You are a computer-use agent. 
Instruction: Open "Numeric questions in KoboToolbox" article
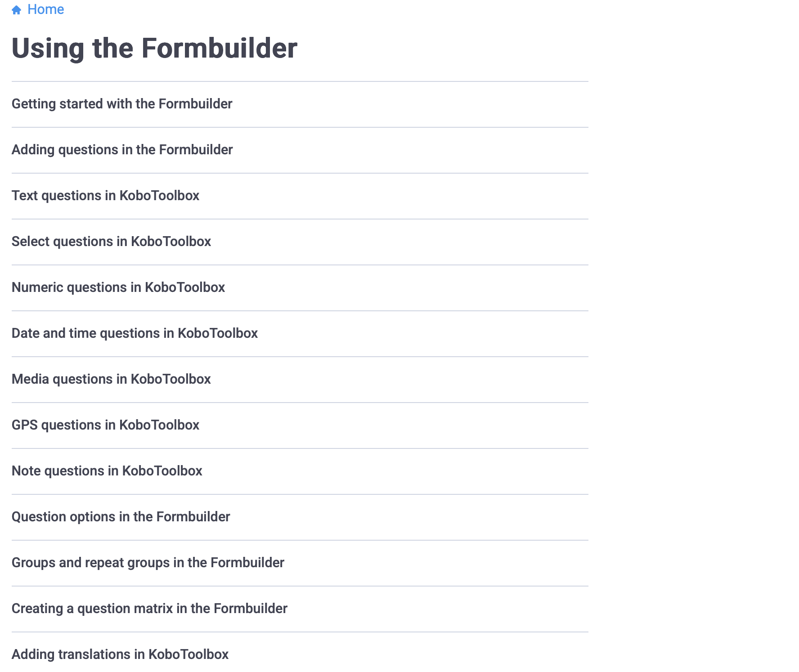(118, 287)
